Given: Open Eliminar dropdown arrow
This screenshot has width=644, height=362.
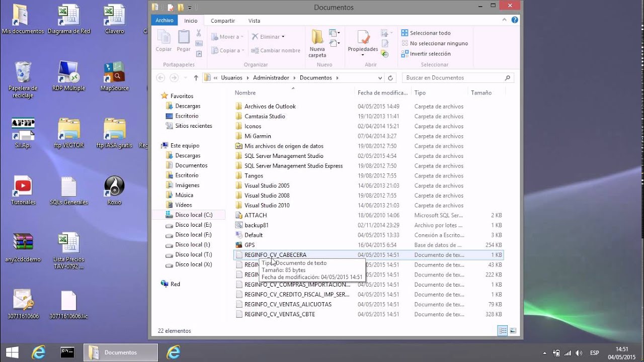Looking at the screenshot, I should click(283, 37).
